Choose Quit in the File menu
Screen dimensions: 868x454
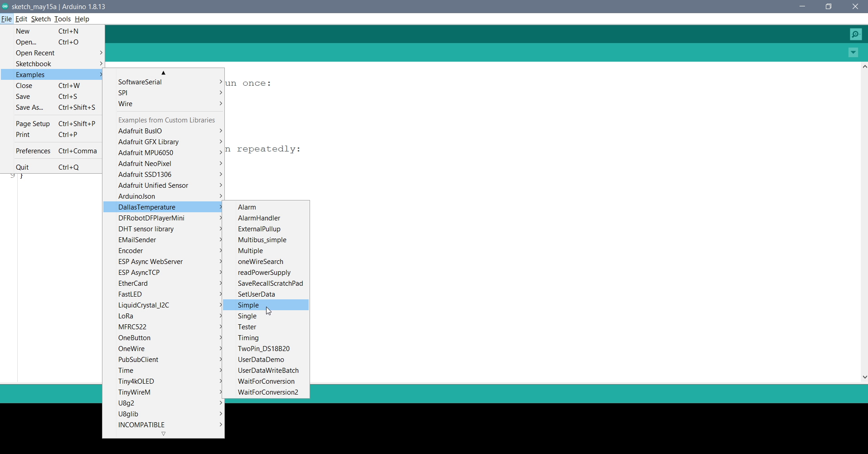[52, 167]
